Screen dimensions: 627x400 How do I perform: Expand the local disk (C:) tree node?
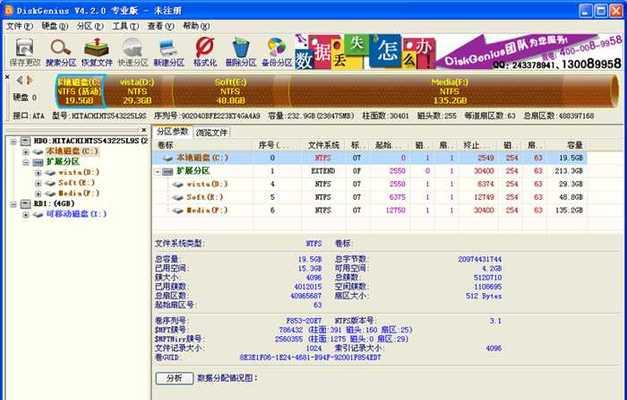point(26,152)
